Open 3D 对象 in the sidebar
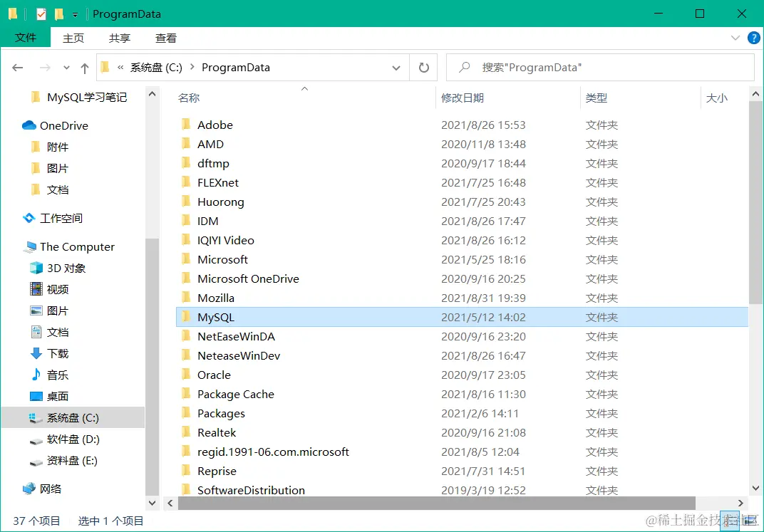The width and height of the screenshot is (764, 532). [66, 268]
